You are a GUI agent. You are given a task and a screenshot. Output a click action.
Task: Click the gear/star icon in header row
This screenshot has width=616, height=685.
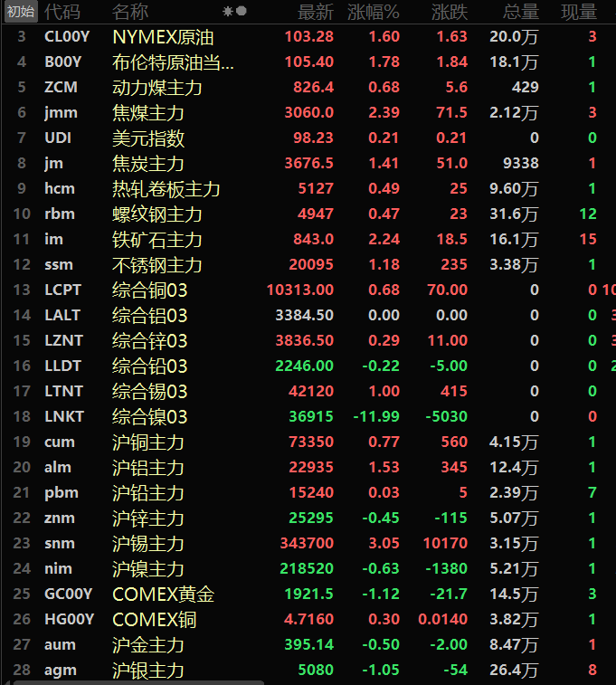click(228, 12)
